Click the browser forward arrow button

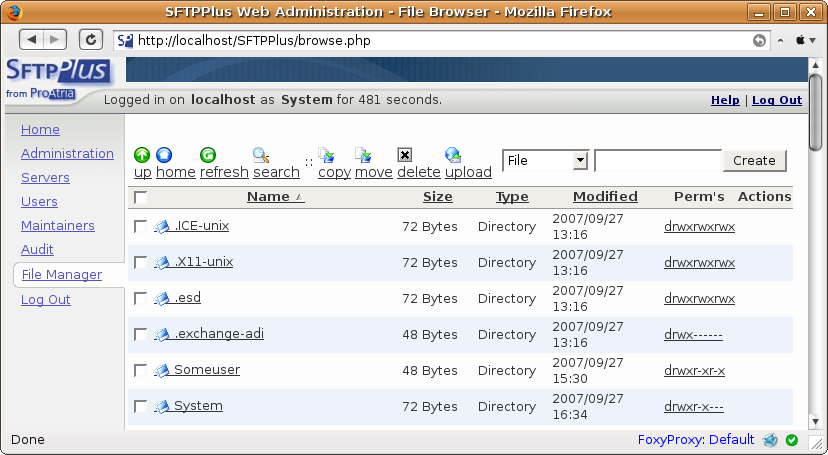(55, 40)
